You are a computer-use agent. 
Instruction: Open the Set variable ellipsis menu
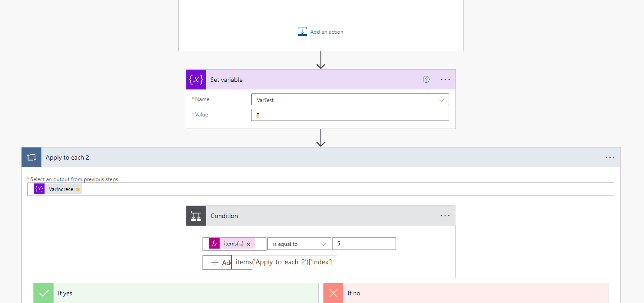tap(445, 79)
